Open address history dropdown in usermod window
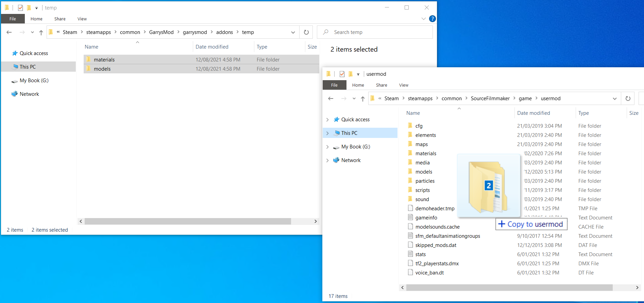 [614, 99]
